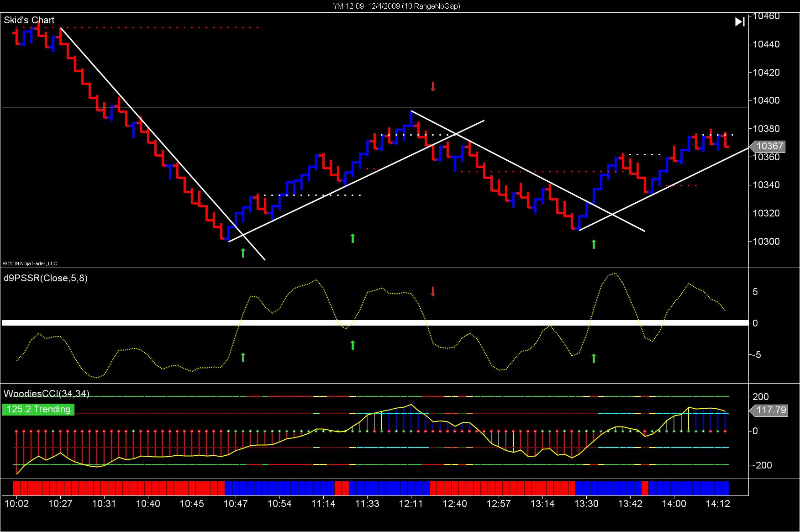Click the 12:11 time axis label

tap(411, 504)
